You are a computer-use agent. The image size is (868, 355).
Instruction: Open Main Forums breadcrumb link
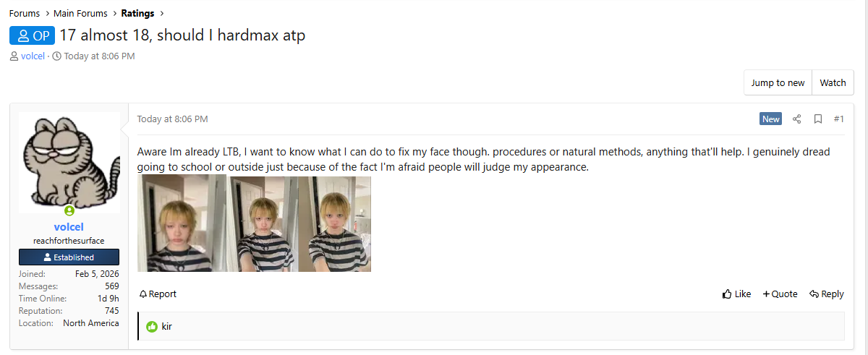80,13
